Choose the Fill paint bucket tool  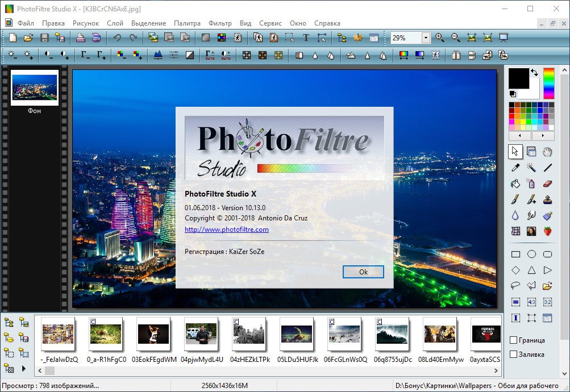515,184
